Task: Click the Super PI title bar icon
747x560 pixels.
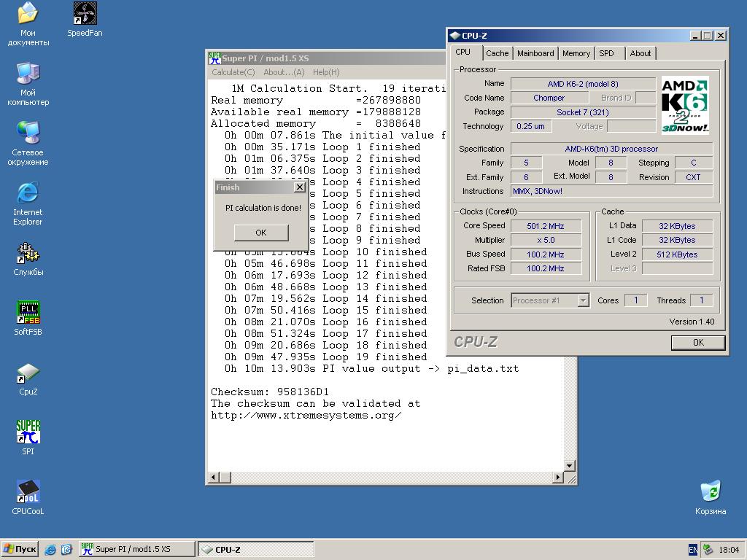Action: (215, 58)
